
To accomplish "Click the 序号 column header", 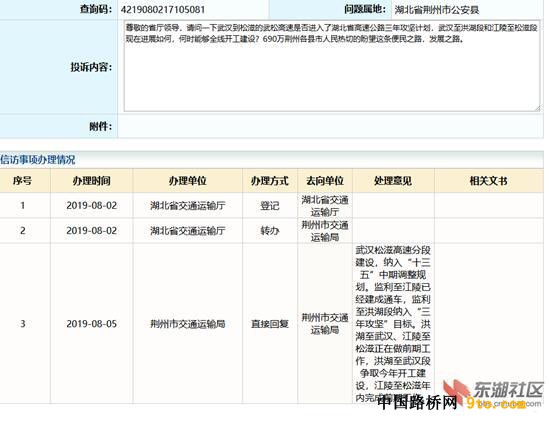I will (22, 181).
